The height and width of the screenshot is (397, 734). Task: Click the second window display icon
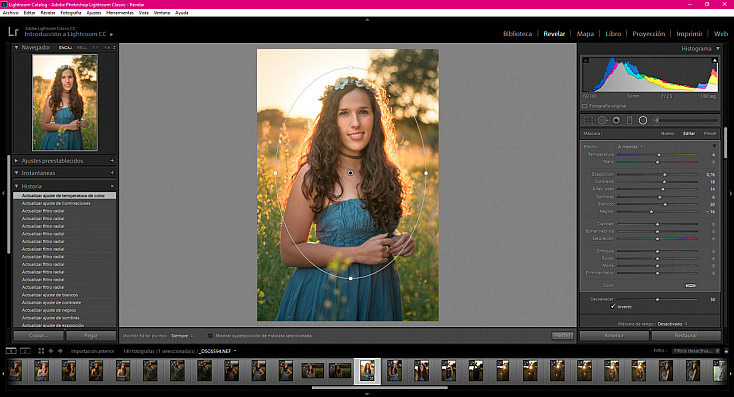25,351
